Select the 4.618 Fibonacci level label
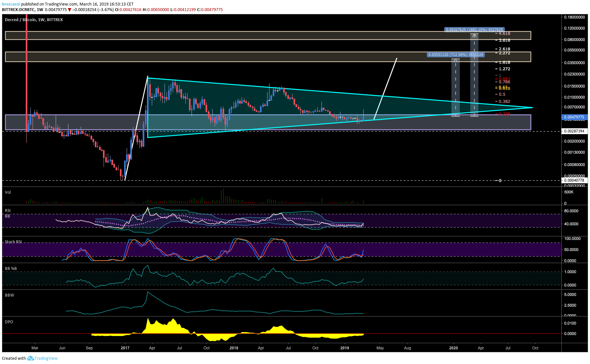Viewport: 590px width, 364px height. [504, 34]
